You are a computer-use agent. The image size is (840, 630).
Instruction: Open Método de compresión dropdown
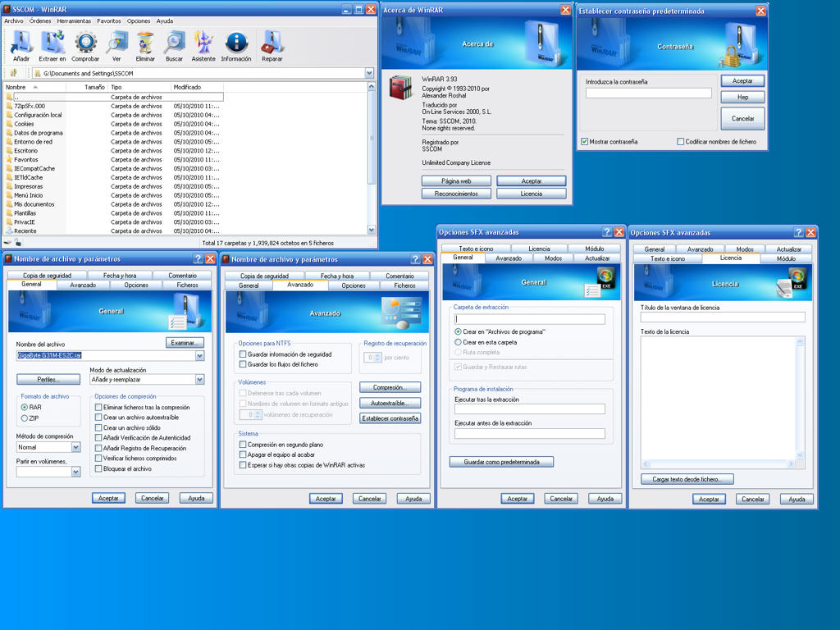75,447
